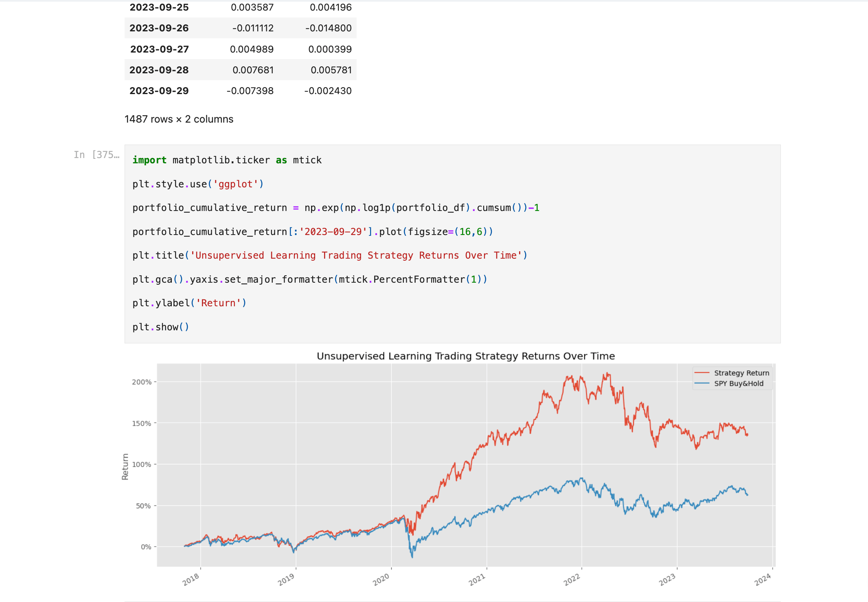
Task: Click the red Strategy Return legend swatch
Action: pyautogui.click(x=702, y=373)
